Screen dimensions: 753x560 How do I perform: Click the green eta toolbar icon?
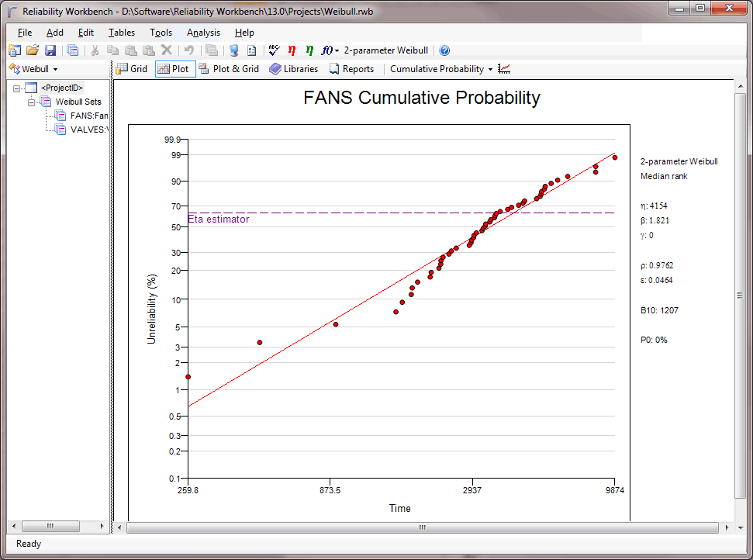point(309,50)
